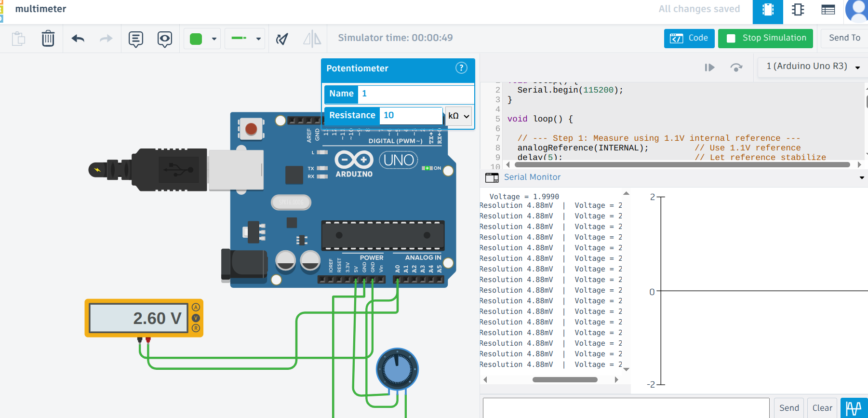Stop the simulation
Screen dimensions: 868x418
(765, 38)
